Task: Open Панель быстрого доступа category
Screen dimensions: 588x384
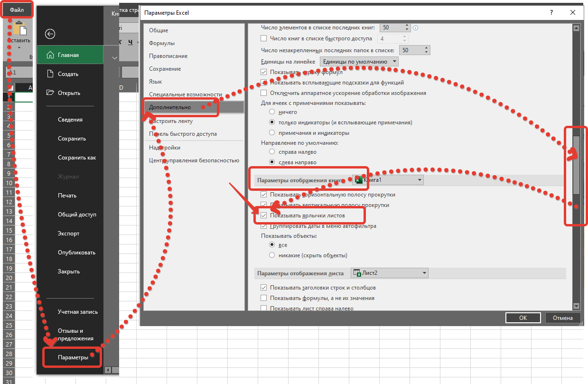Action: pos(183,134)
